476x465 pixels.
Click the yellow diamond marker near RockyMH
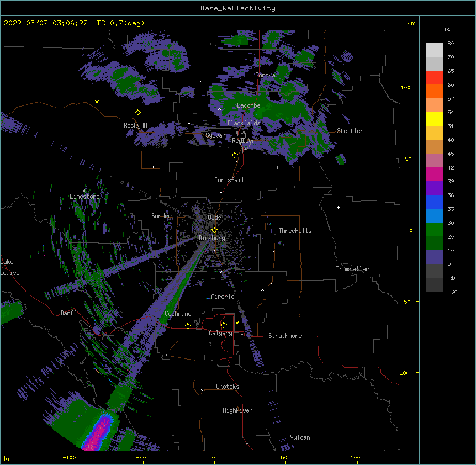138,113
